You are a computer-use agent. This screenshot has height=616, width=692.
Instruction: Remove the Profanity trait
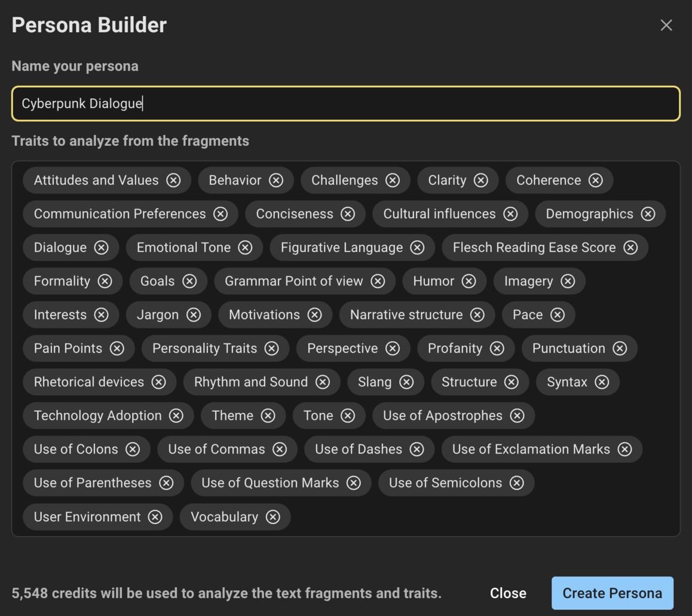(497, 348)
